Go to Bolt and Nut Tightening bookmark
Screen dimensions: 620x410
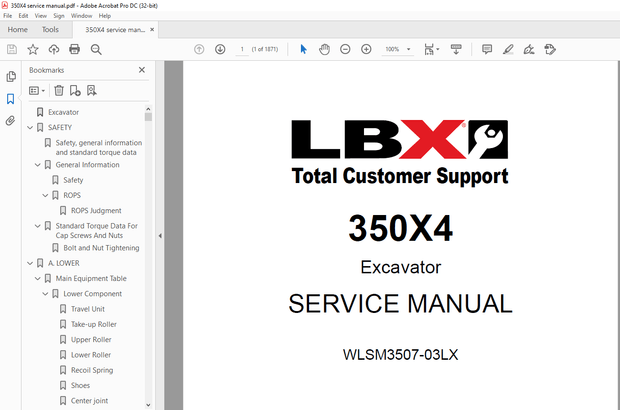click(101, 248)
